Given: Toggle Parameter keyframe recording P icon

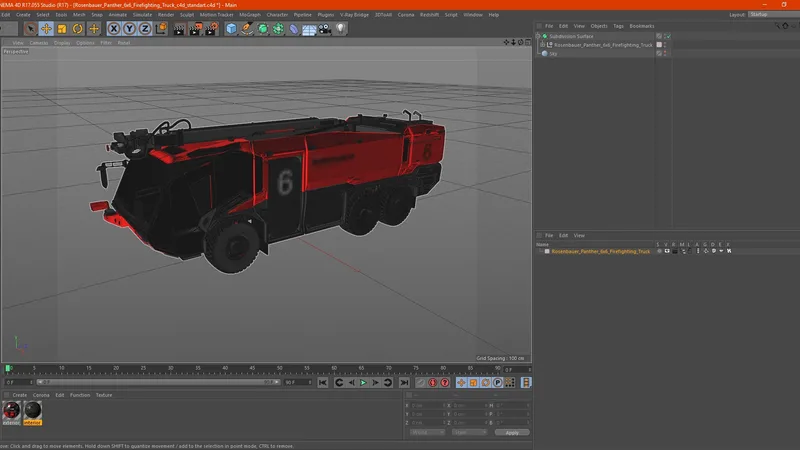Looking at the screenshot, I should pos(497,383).
